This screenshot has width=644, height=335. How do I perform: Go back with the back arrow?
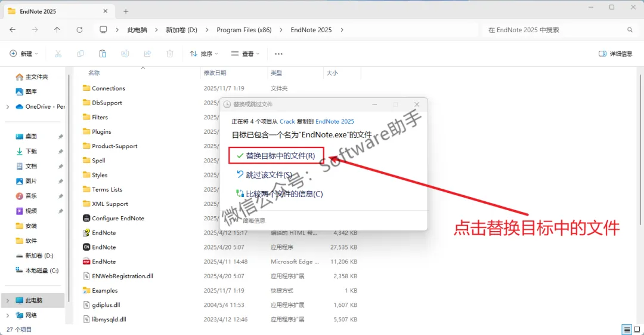(13, 30)
